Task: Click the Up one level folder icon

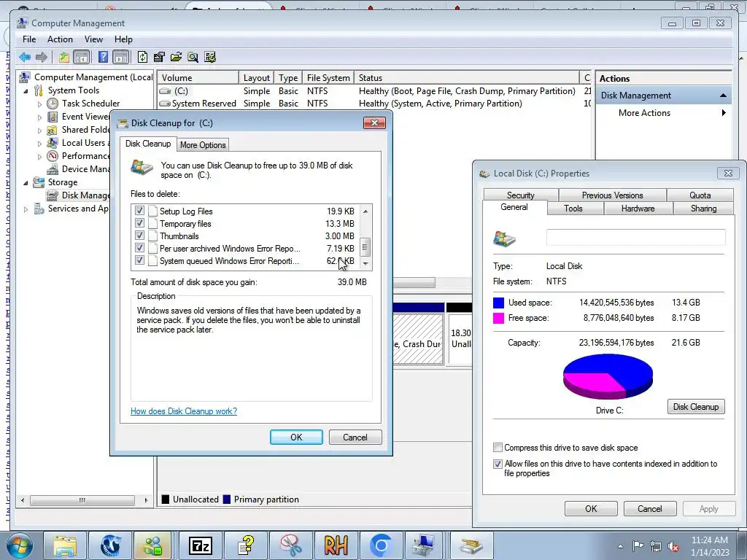Action: tap(64, 58)
